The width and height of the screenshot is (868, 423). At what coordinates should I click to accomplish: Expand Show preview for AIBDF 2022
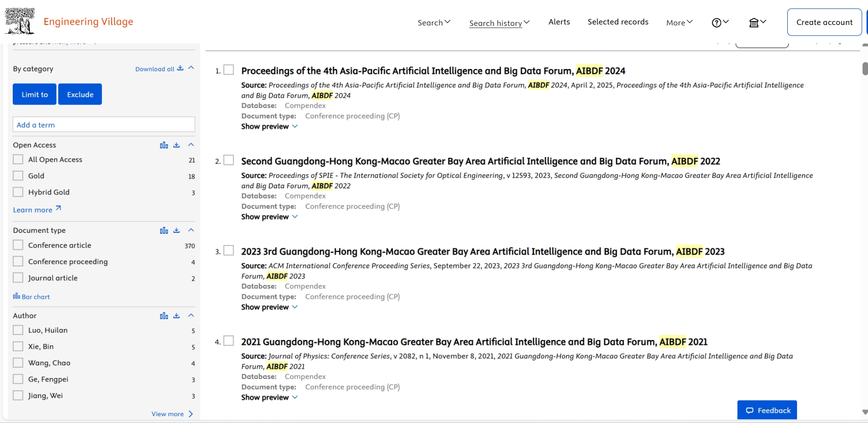tap(269, 217)
